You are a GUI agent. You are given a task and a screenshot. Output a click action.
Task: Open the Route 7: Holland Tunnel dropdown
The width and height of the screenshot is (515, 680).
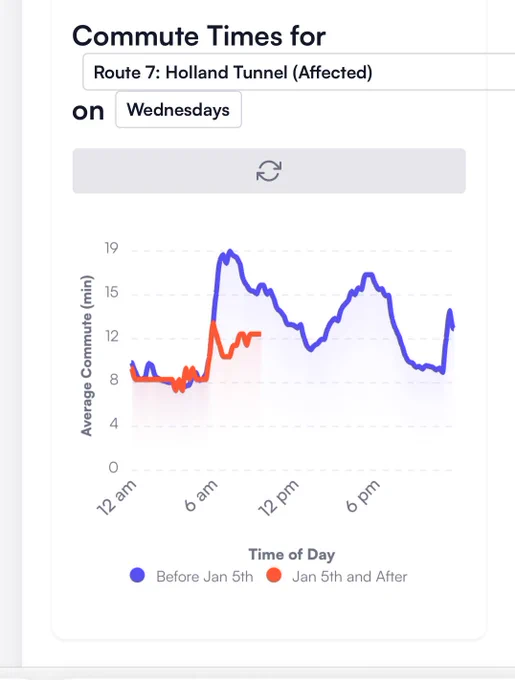click(x=299, y=72)
